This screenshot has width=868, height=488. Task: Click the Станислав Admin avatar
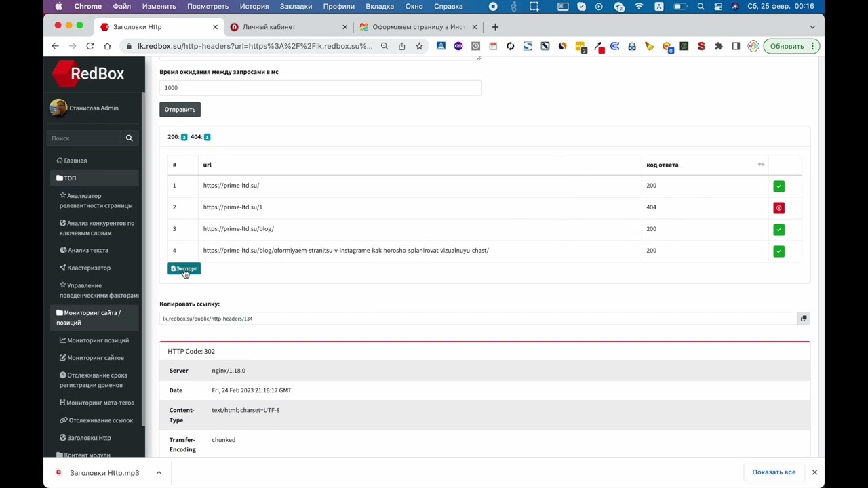tap(58, 108)
